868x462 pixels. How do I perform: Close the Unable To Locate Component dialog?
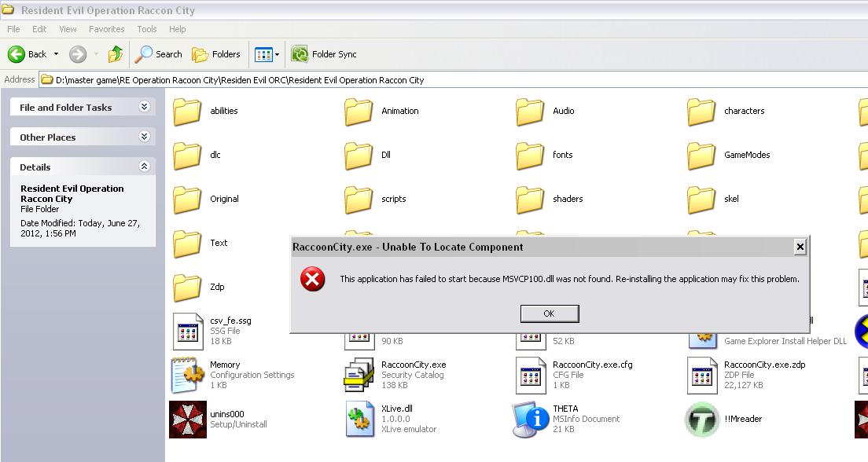(x=800, y=247)
